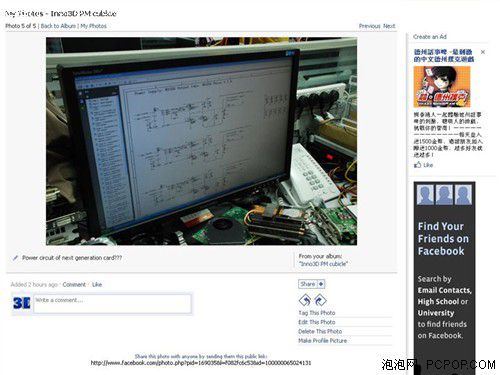Select Edit This Photo
The image size is (500, 375).
point(317,322)
